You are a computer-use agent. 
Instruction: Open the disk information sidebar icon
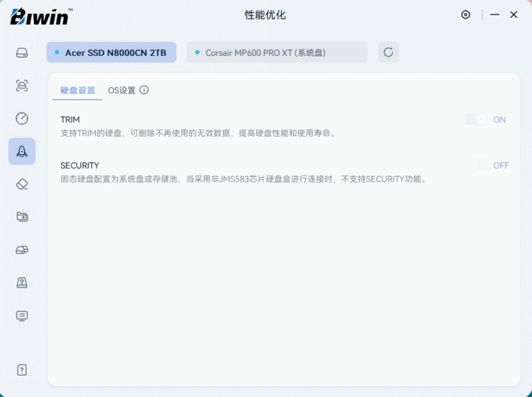22,52
